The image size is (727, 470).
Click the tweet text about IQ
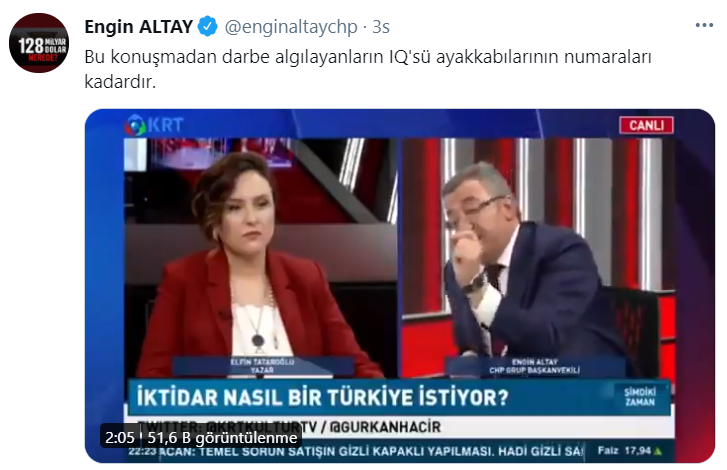coord(368,69)
